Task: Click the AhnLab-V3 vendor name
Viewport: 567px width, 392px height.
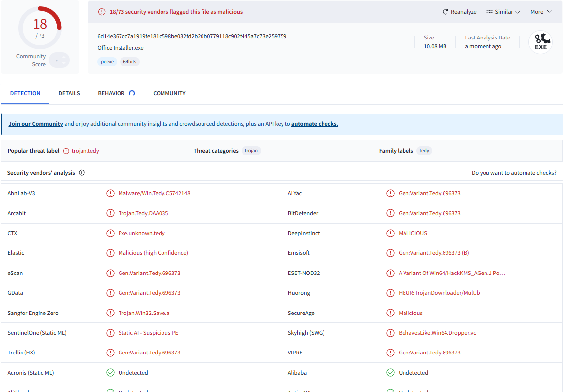Action: click(x=21, y=193)
